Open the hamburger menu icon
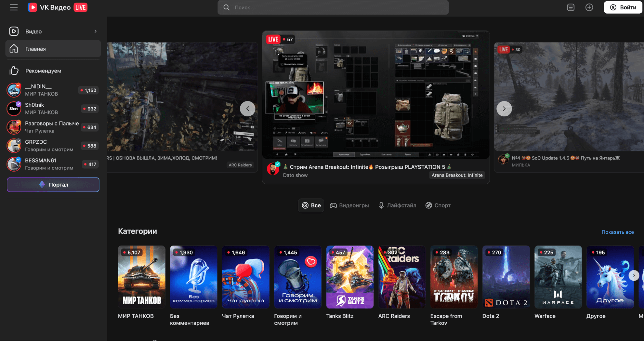The width and height of the screenshot is (644, 341). (x=14, y=7)
